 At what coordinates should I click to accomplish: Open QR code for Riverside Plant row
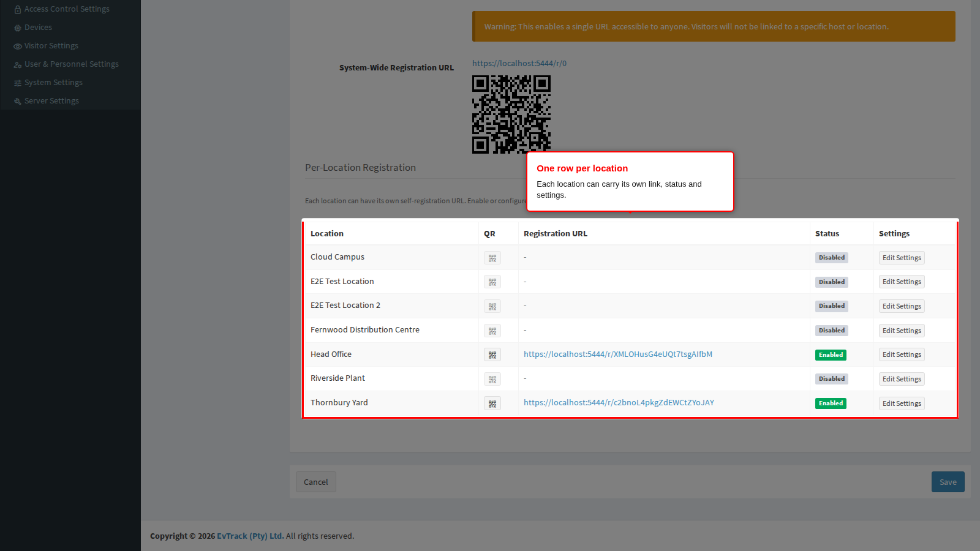492,379
